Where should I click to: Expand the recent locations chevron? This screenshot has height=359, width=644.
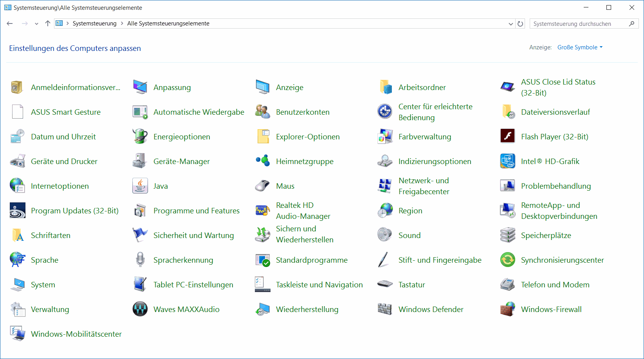click(x=36, y=24)
